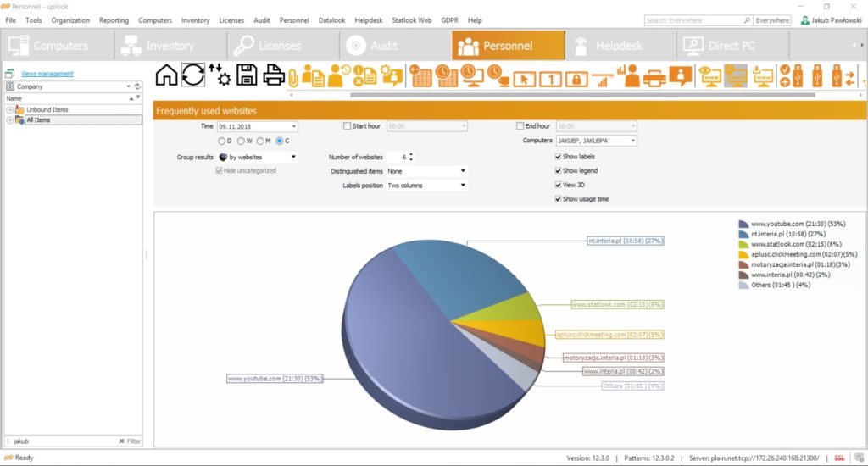Open the sort and settings gear icon
Viewport: 868px width, 466px height.
click(220, 75)
